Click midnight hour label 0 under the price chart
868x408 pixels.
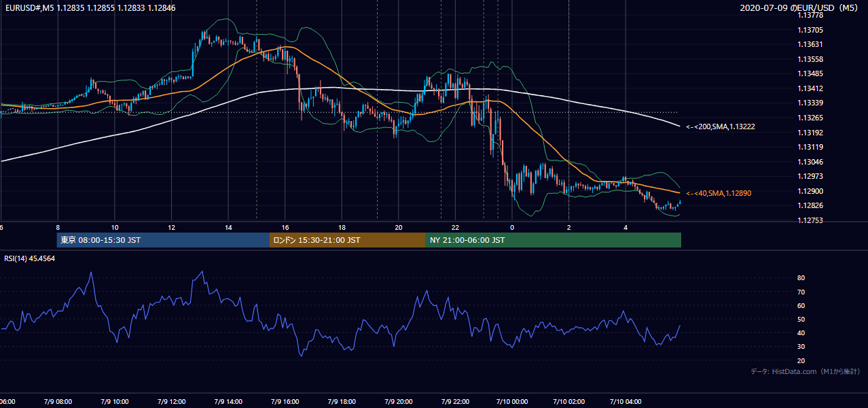pyautogui.click(x=512, y=228)
